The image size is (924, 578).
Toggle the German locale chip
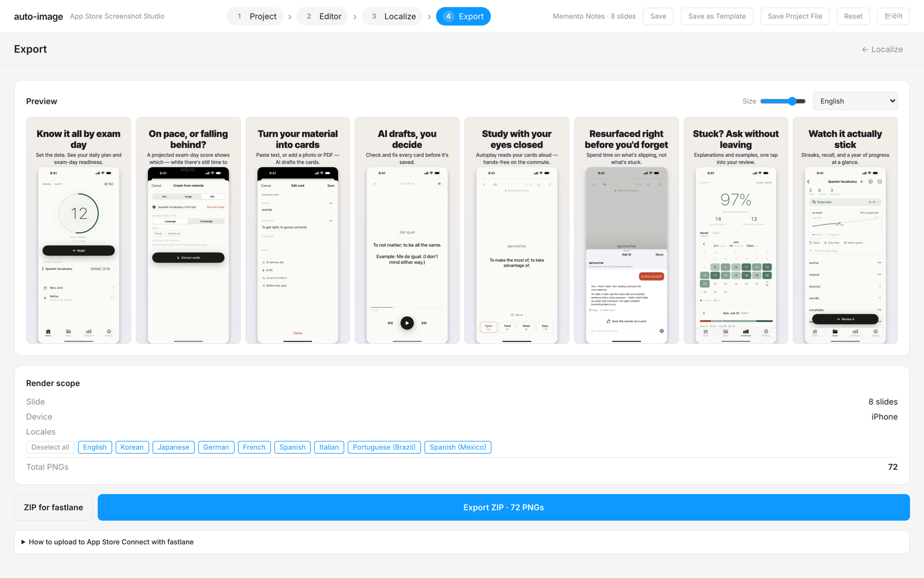pos(216,447)
